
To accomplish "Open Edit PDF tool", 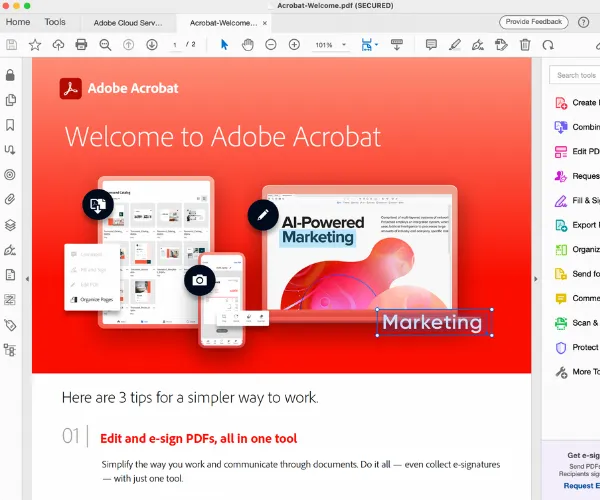I will [575, 151].
